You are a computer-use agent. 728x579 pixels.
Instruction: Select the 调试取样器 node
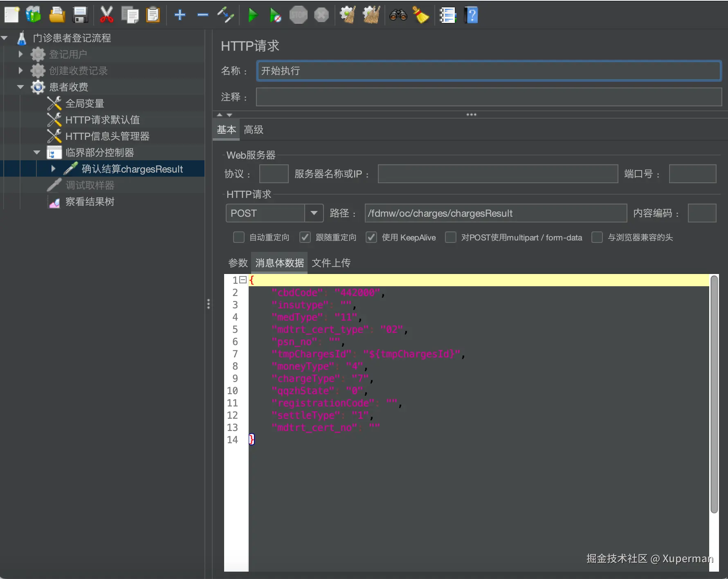tap(90, 185)
